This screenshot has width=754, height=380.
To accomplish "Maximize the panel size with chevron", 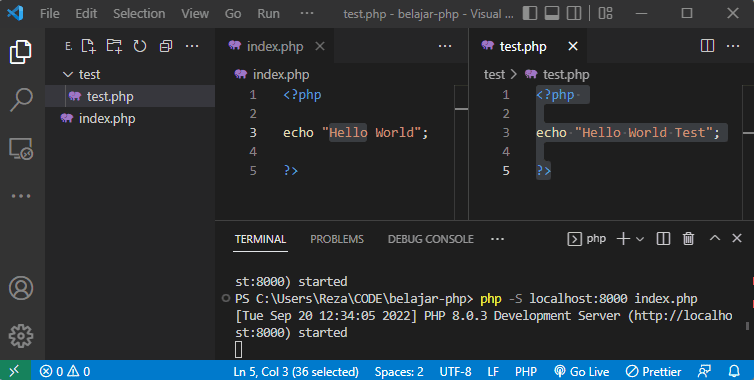I will 715,238.
